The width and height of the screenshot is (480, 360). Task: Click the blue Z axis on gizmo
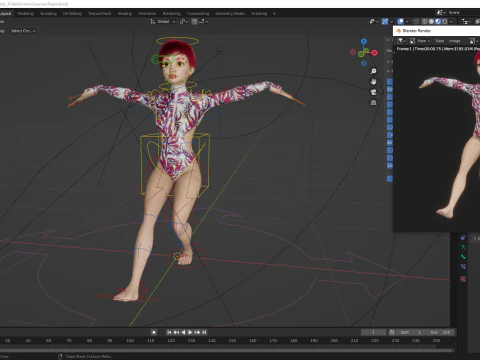(364, 41)
